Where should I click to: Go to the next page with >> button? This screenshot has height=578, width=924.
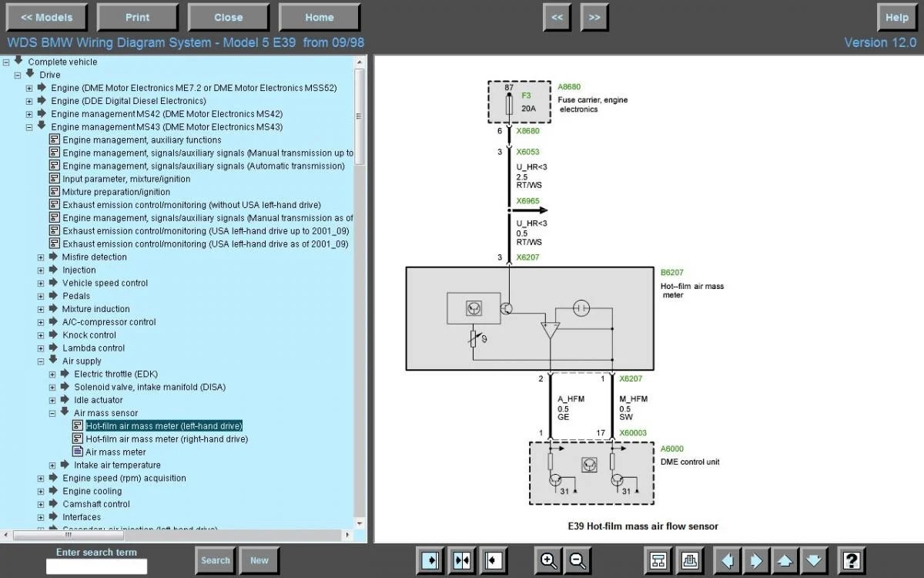coord(594,17)
